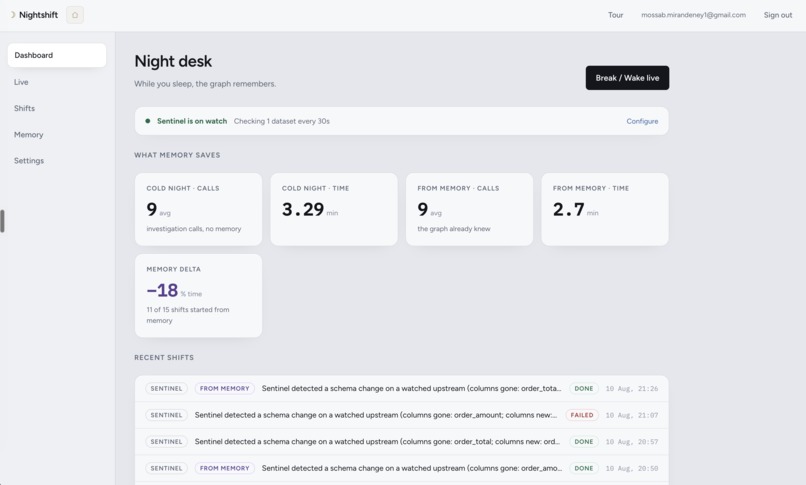Click the 3.29 min value
This screenshot has height=485, width=806.
coord(310,210)
